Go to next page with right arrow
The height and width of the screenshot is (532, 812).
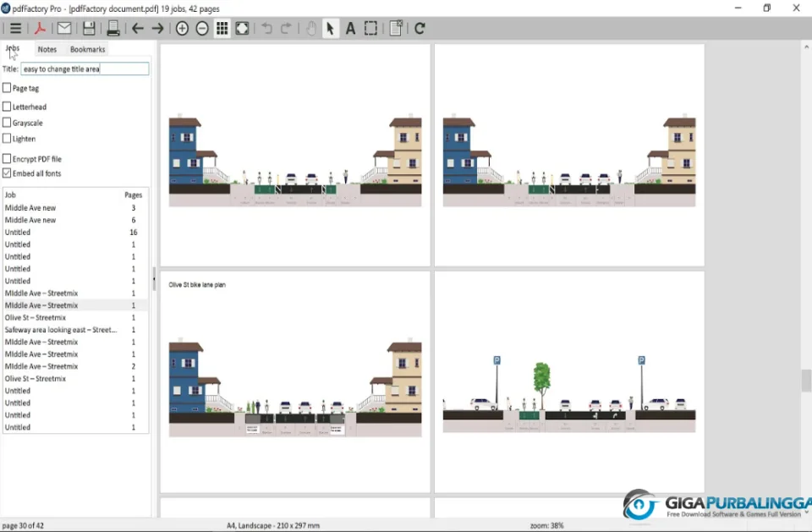[x=157, y=29]
